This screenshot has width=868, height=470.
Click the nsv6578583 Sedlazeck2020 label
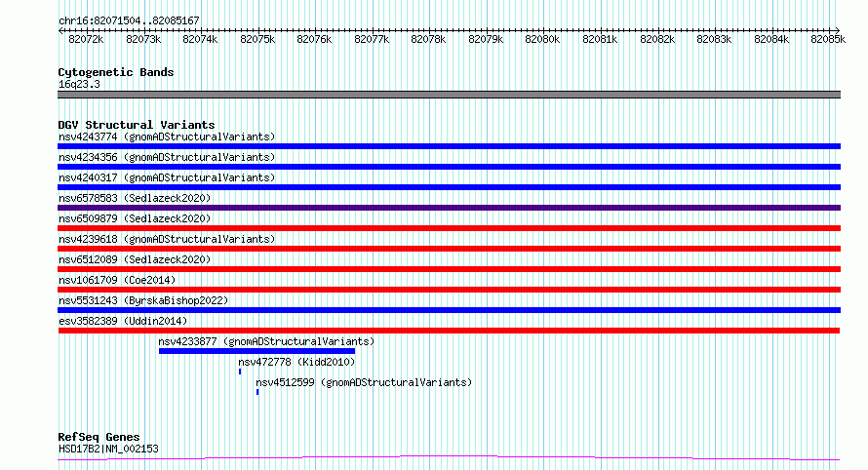[x=135, y=198]
